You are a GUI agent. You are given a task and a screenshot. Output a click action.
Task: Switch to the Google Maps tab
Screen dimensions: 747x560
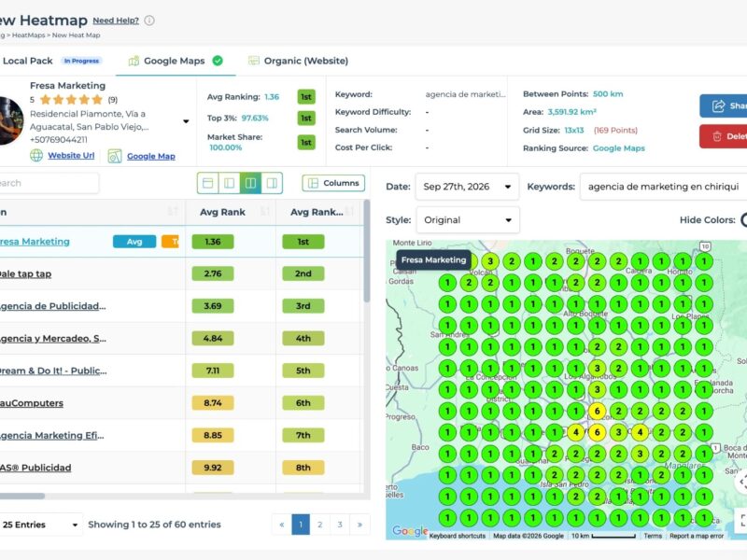(x=176, y=61)
